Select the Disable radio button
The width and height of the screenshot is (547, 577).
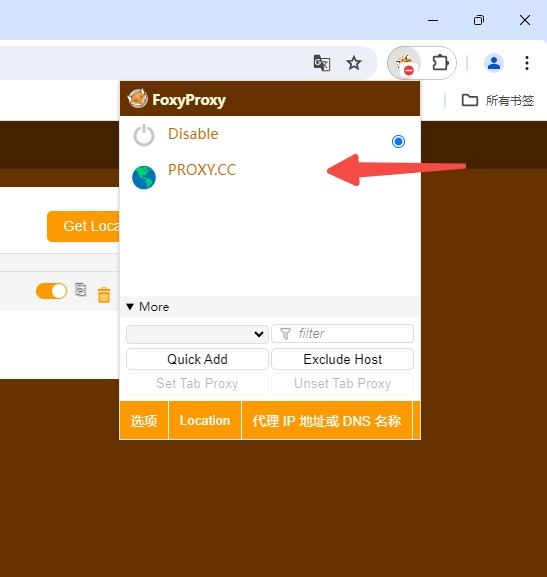(398, 141)
